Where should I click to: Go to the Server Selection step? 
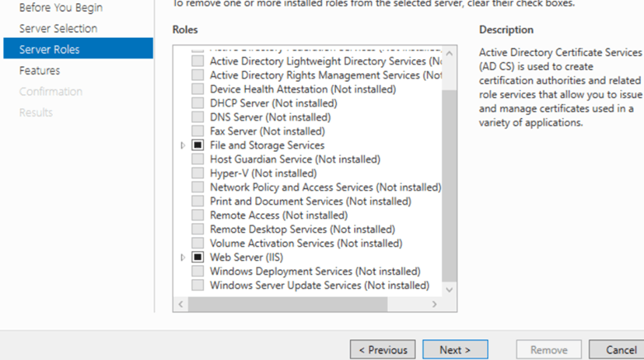59,28
